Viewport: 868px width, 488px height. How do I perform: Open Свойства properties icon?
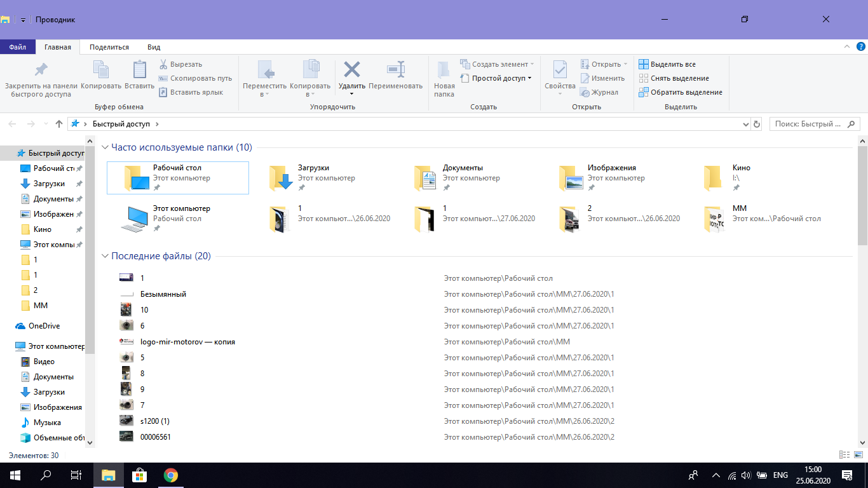tap(560, 70)
